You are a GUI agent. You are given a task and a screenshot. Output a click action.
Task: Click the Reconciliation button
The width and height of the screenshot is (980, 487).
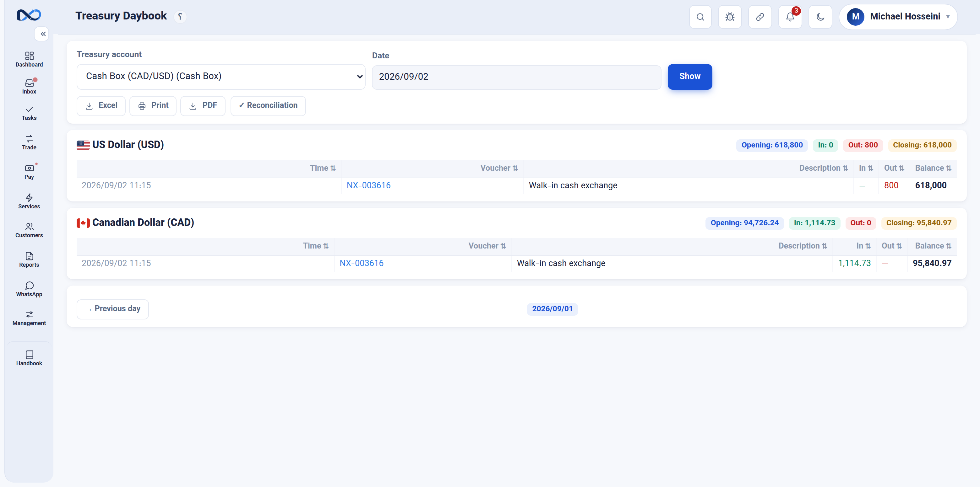click(268, 106)
